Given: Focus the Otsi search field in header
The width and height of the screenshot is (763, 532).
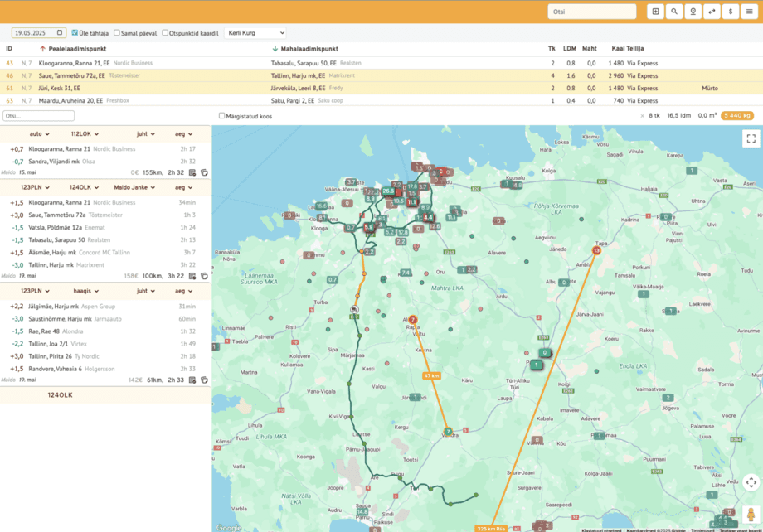Looking at the screenshot, I should (591, 12).
